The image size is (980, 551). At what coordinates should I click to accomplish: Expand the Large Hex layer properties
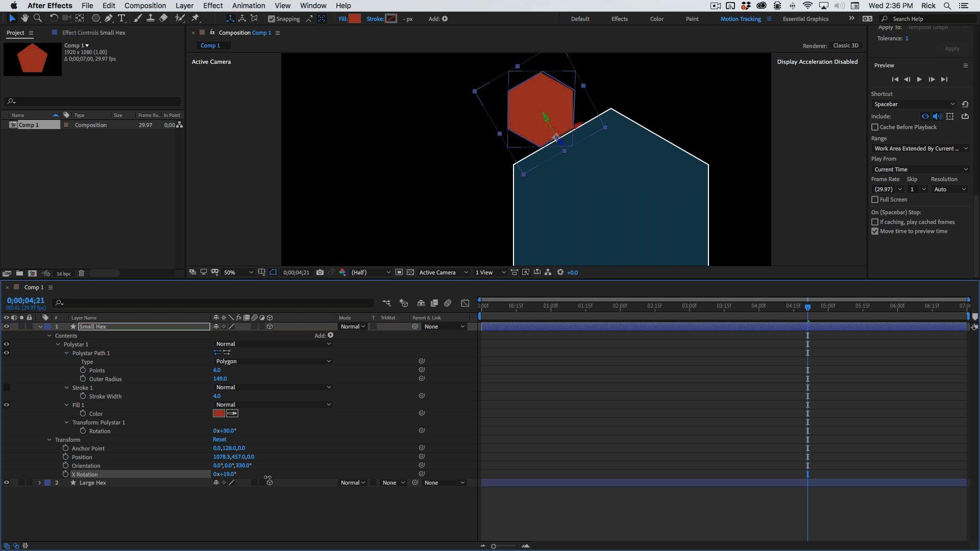[39, 483]
